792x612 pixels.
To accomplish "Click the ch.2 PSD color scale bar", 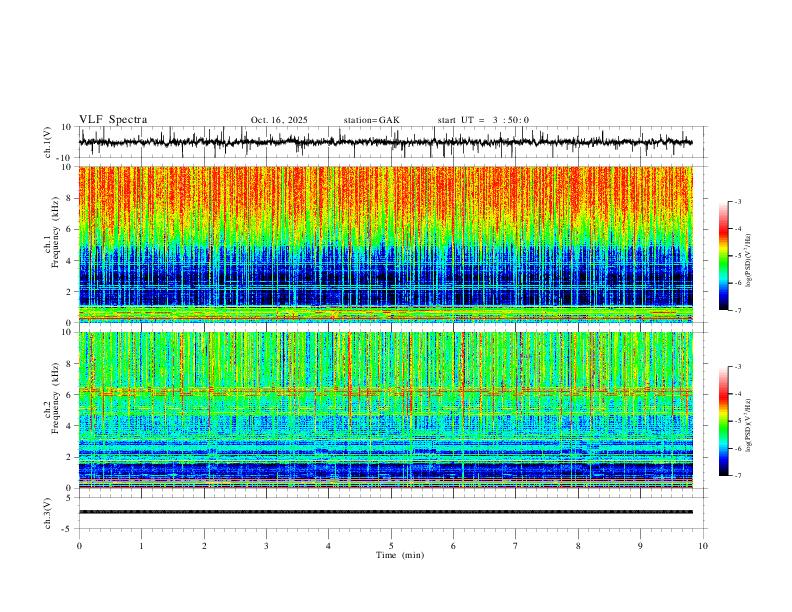I will pos(723,421).
